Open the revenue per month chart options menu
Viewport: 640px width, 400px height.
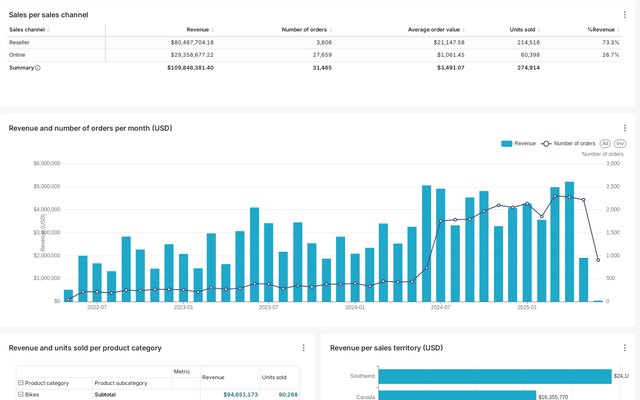624,128
